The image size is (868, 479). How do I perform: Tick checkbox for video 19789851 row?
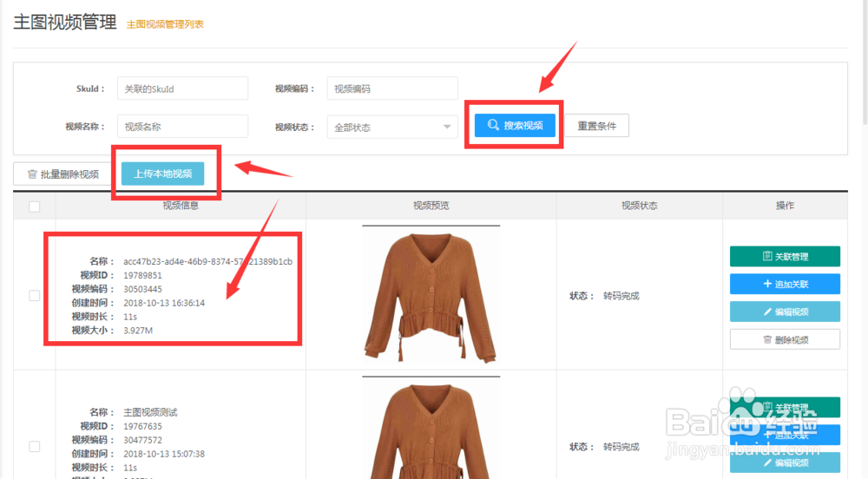click(x=35, y=295)
